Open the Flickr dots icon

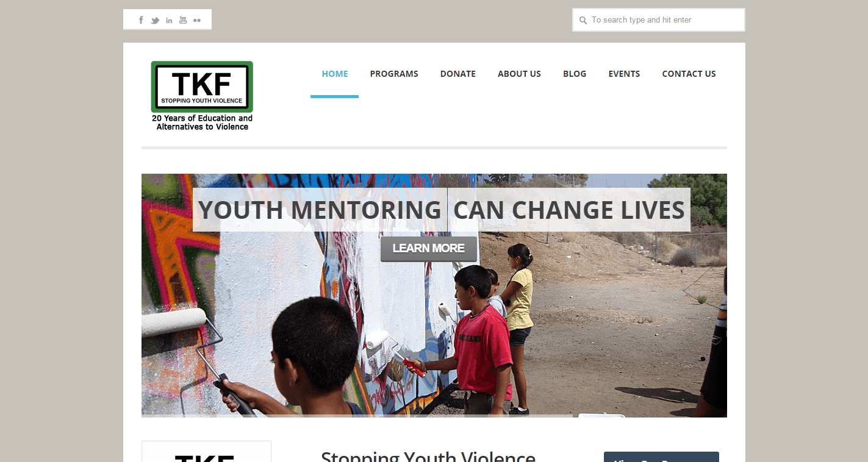[x=197, y=20]
